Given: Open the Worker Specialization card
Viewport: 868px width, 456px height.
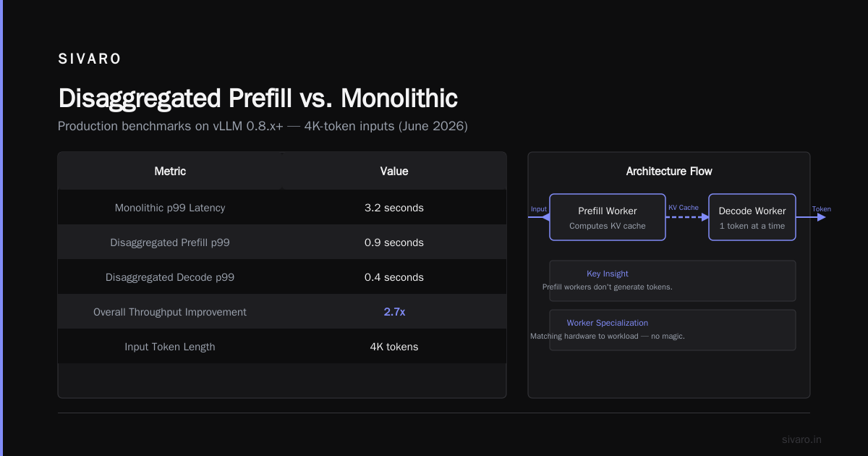Looking at the screenshot, I should (673, 330).
